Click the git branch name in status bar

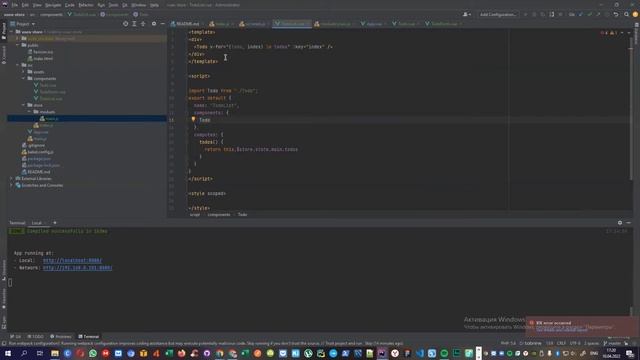click(611, 343)
